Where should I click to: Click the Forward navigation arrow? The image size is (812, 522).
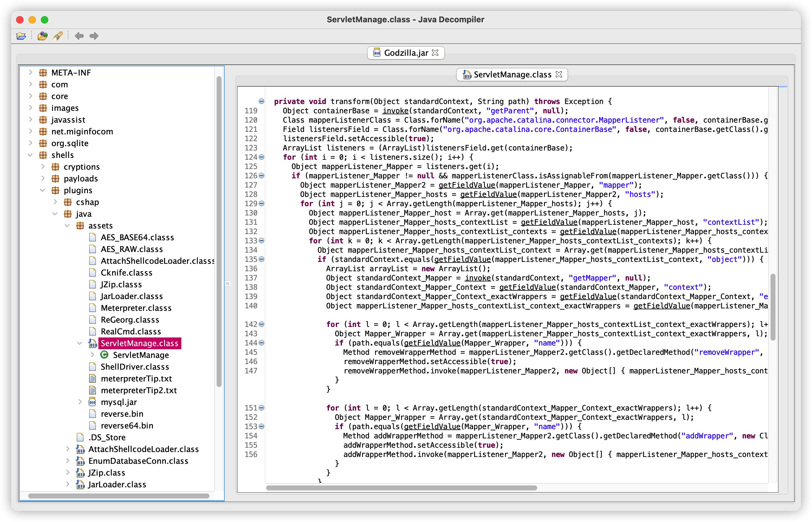tap(94, 36)
